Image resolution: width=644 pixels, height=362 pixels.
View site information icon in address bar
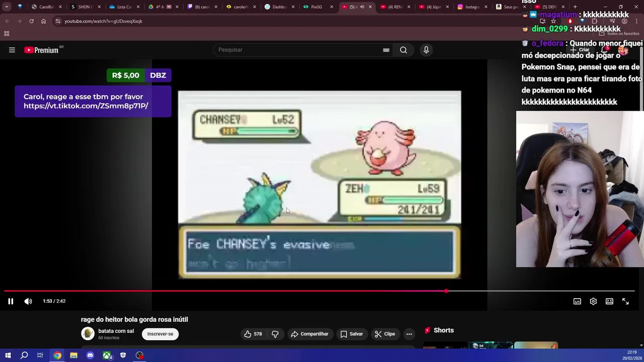pyautogui.click(x=58, y=21)
